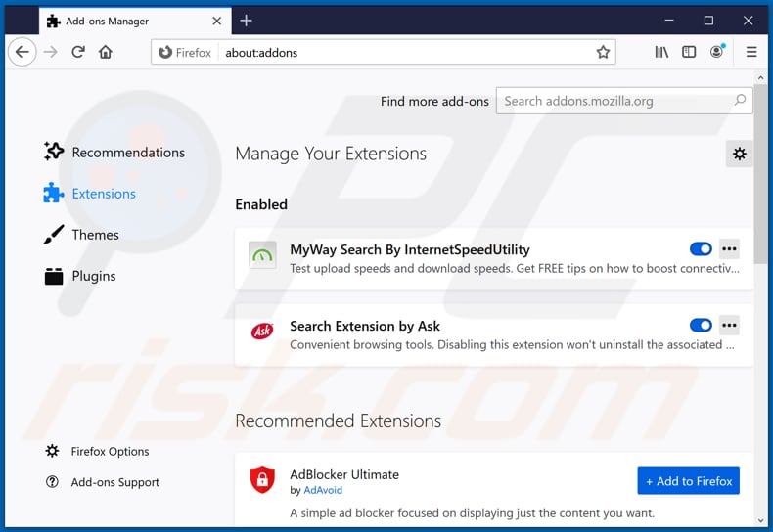Disable MyWay Search By InternetSpeedUtility toggle
Viewport: 773px width, 532px height.
point(701,248)
